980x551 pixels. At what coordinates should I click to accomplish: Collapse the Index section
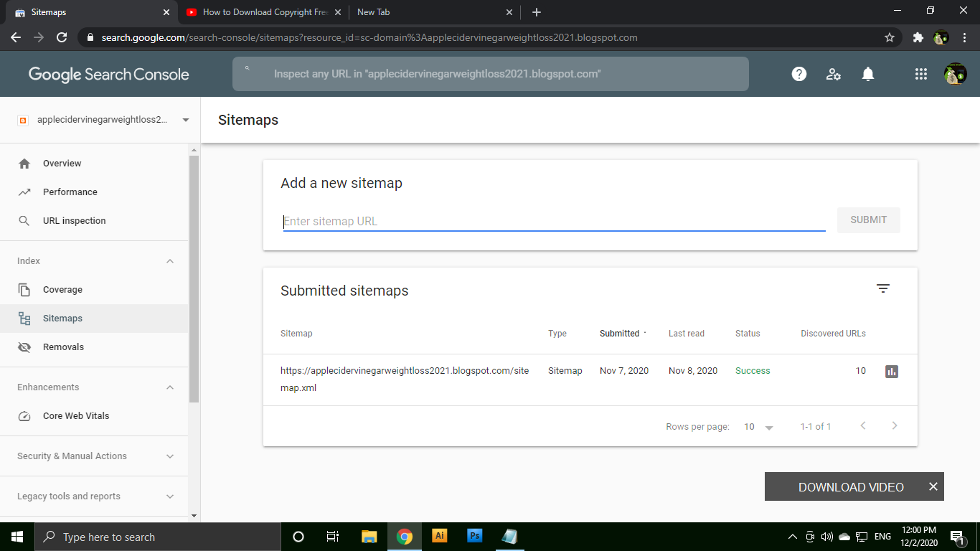170,260
